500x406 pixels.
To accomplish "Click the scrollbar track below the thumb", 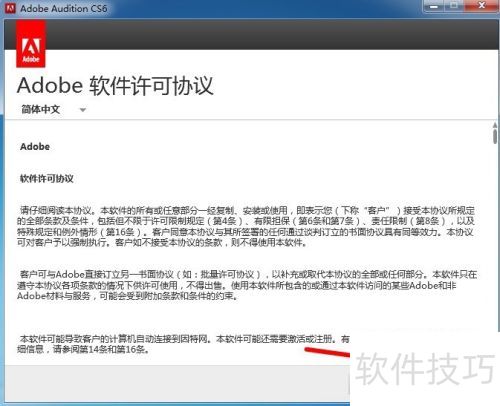I will [495, 233].
